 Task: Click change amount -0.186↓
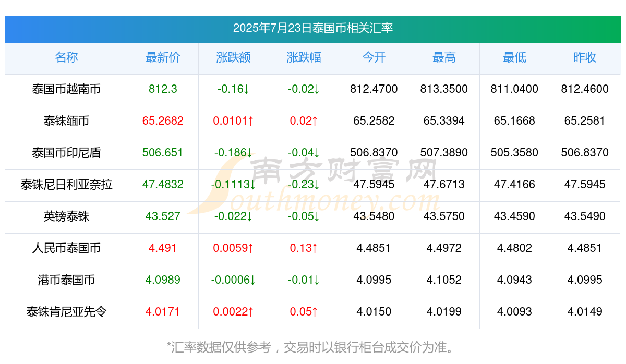tap(233, 153)
